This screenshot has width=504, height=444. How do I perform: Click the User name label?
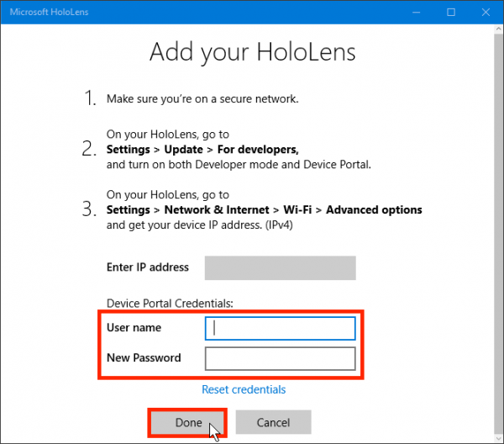coord(134,328)
